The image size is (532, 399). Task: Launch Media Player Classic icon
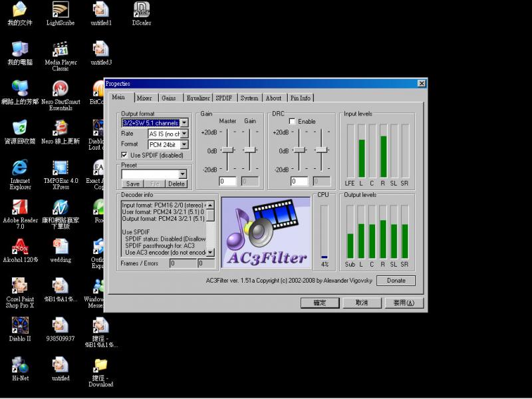(61, 50)
